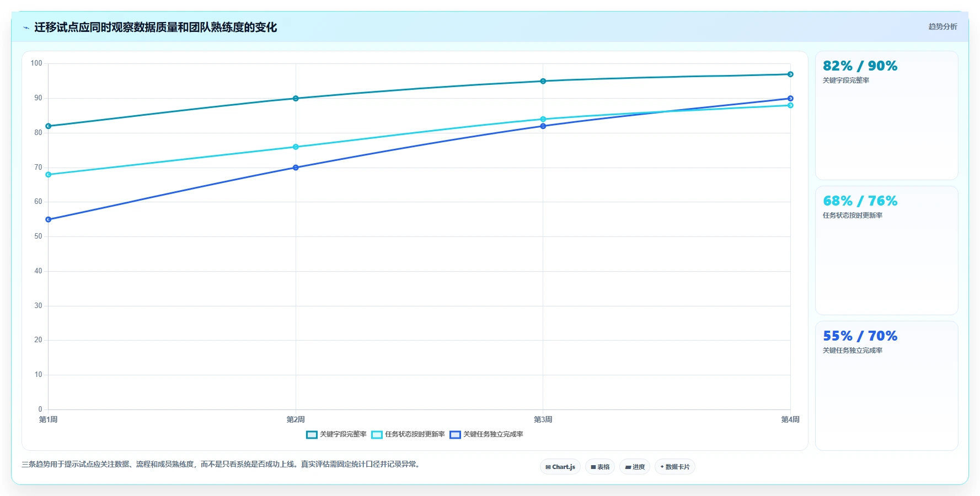Click the 68% / 76% card value

click(860, 201)
